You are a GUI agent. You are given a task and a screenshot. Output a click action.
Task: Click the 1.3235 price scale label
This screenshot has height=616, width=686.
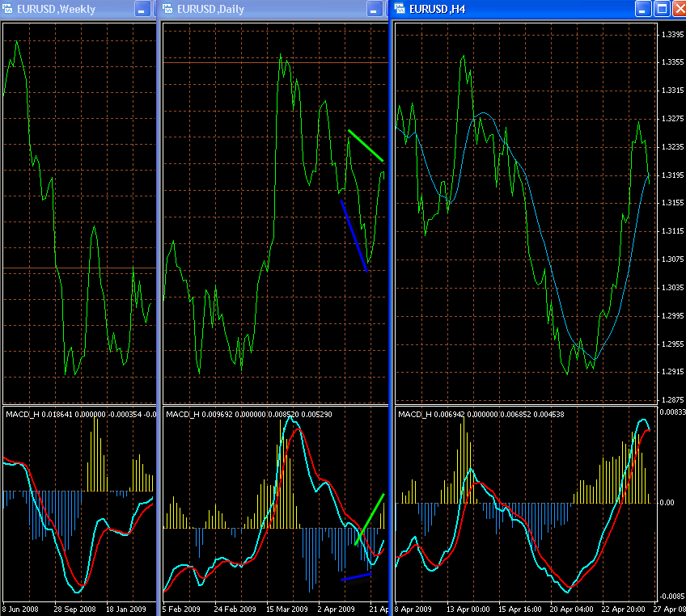(x=673, y=147)
